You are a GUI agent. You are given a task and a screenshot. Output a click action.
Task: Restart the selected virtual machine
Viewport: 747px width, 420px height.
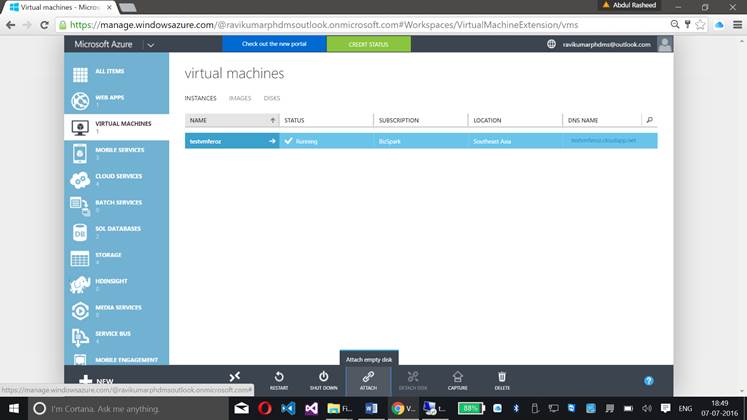(x=279, y=381)
